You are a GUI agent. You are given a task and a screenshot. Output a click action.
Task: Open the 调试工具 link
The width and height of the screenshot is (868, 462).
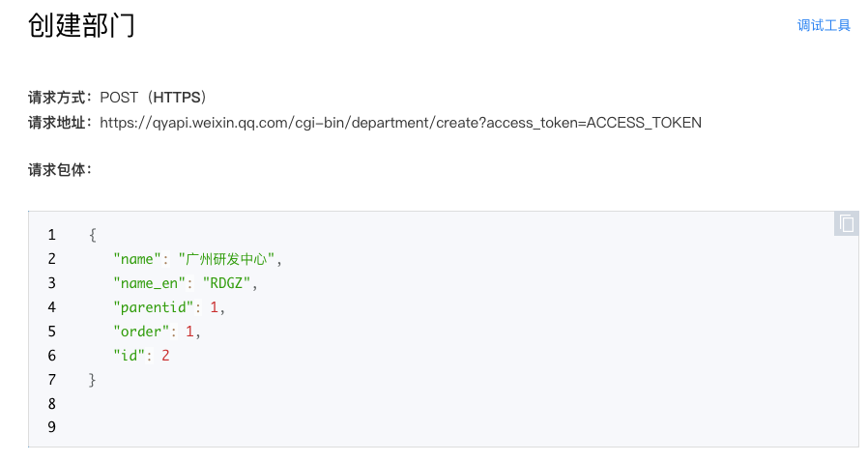click(x=824, y=25)
